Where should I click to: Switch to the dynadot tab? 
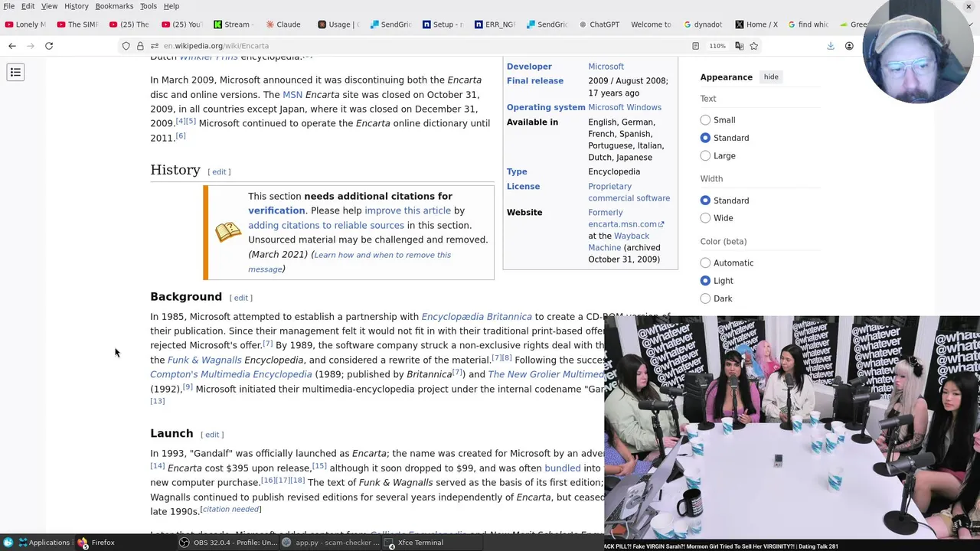click(702, 24)
